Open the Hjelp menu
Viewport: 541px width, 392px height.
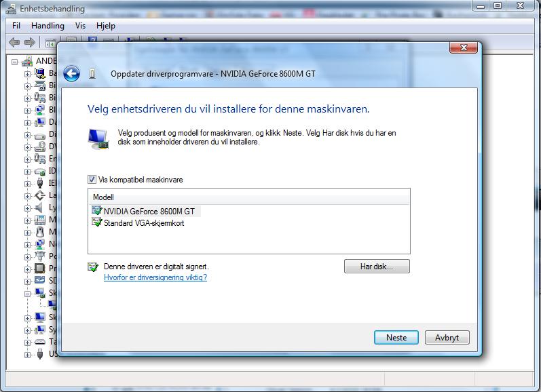click(106, 26)
